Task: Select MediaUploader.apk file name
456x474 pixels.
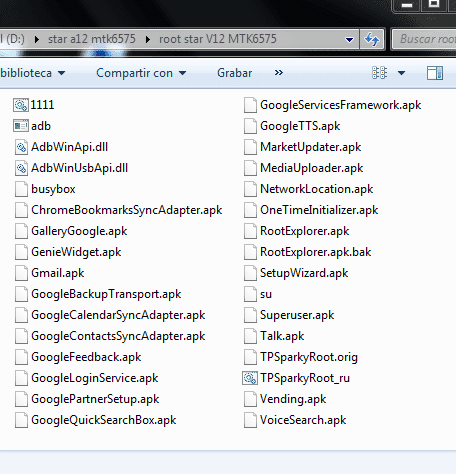Action: click(311, 168)
